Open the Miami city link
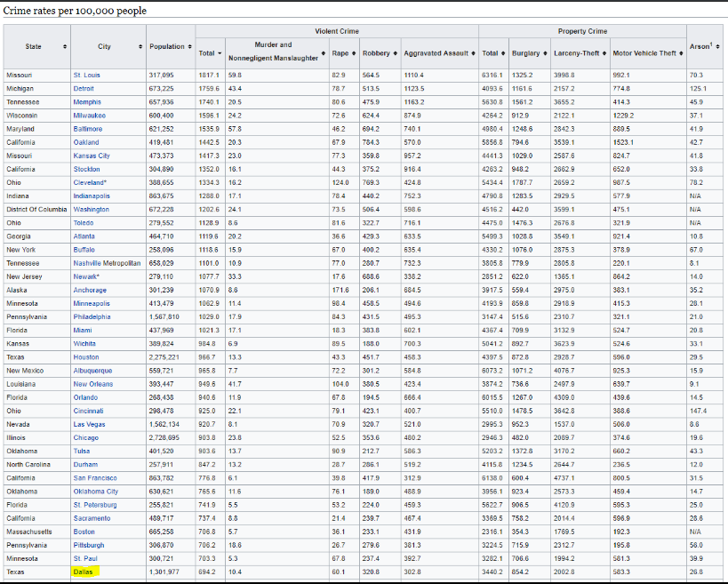Image resolution: width=728 pixels, height=584 pixels. coord(83,331)
